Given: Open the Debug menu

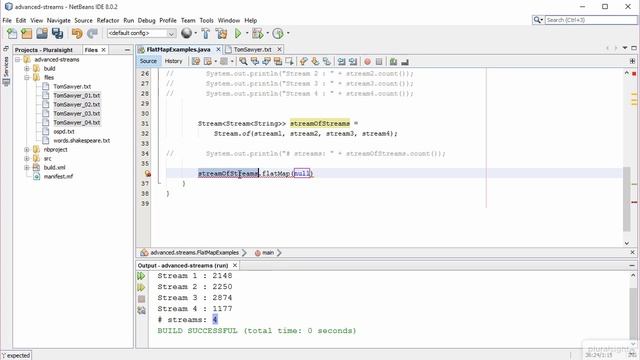Looking at the screenshot, I should pos(146,20).
